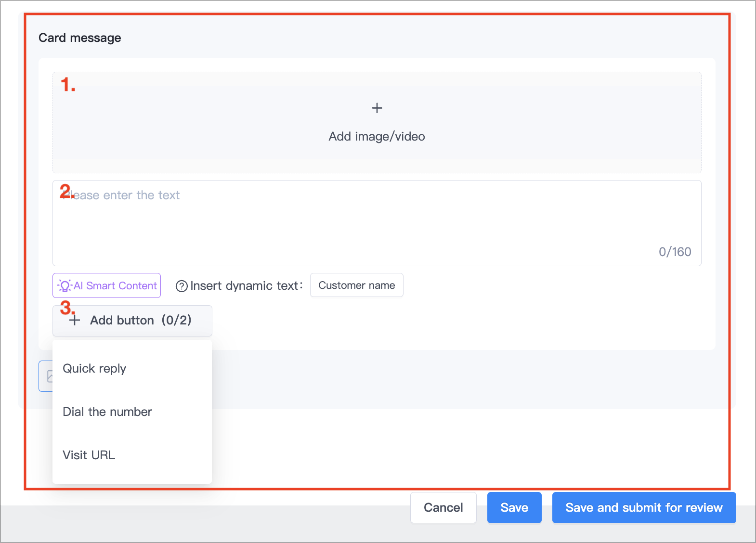Image resolution: width=756 pixels, height=543 pixels.
Task: Click the question mark help icon
Action: pyautogui.click(x=182, y=286)
